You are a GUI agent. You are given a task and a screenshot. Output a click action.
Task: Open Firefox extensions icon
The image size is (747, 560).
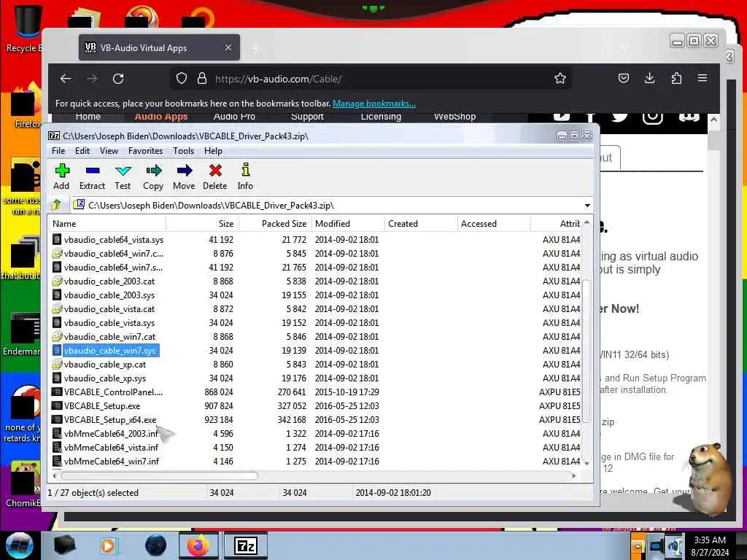pos(676,78)
